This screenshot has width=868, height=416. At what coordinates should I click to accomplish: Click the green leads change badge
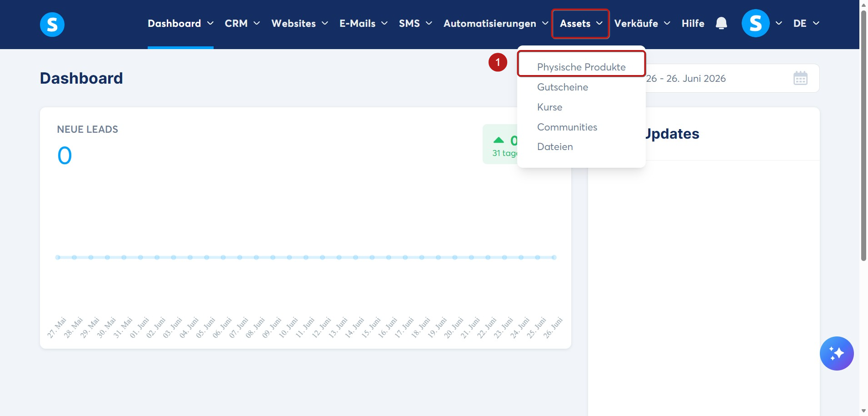[500, 144]
